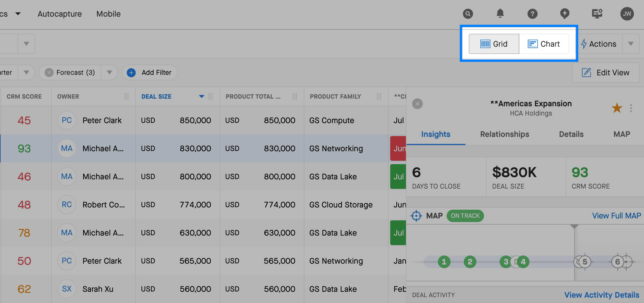Switch to the Relationships tab
The width and height of the screenshot is (644, 303).
504,134
